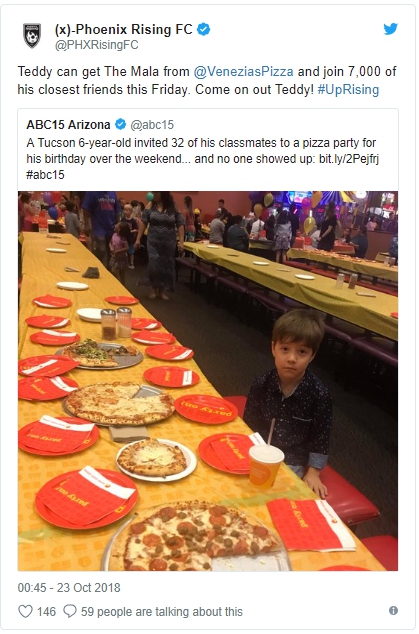The height and width of the screenshot is (634, 419).
Task: Open the (x)-Phoenix Rising FC profile name
Action: [123, 30]
